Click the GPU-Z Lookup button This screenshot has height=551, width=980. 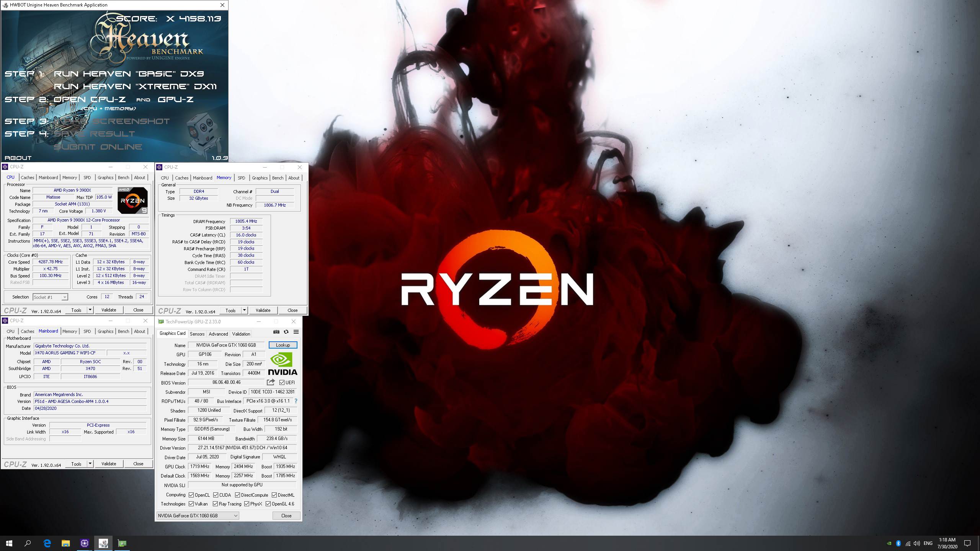point(283,345)
